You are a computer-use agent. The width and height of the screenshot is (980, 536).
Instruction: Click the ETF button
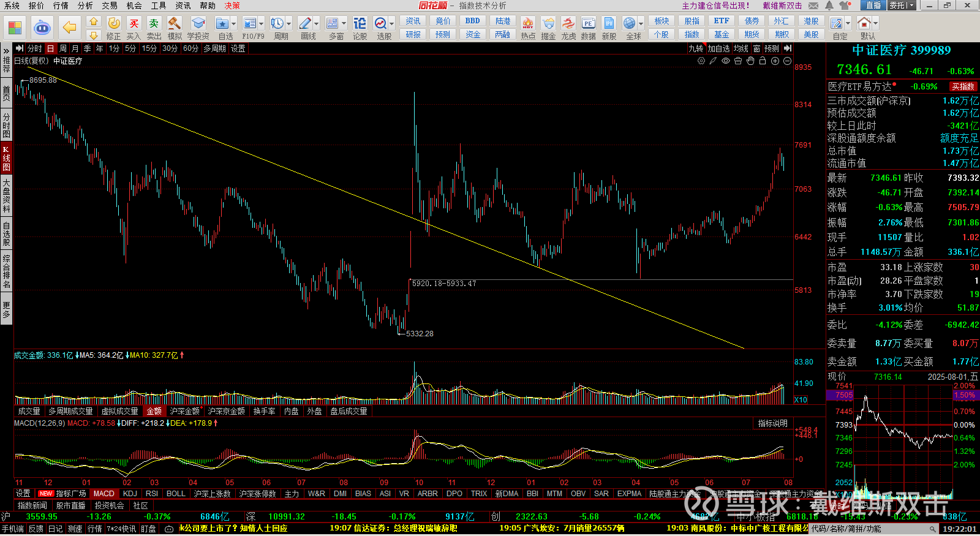tap(722, 21)
